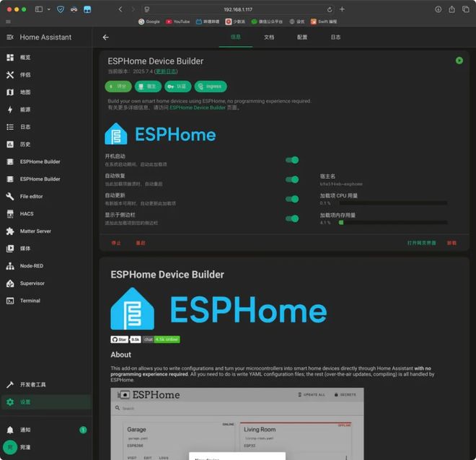
Task: Click the ESPHome dashboard screenshot image
Action: tap(237, 424)
